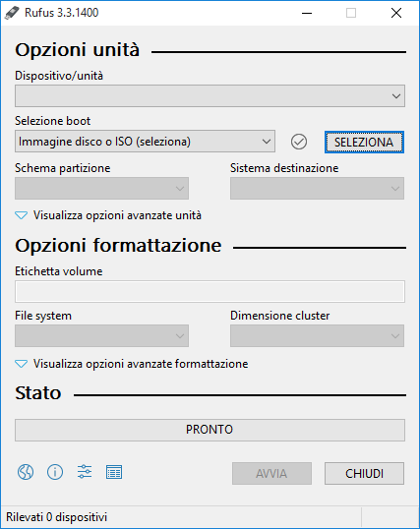Expand Visualizza opzioni avanzate unità
This screenshot has width=420, height=529.
coord(108,215)
